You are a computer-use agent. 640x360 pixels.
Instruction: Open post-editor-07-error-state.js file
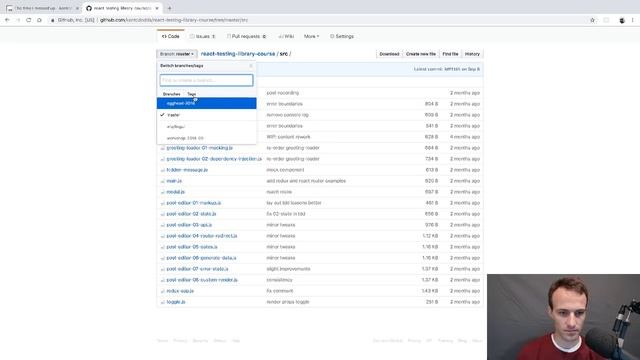[198, 269]
